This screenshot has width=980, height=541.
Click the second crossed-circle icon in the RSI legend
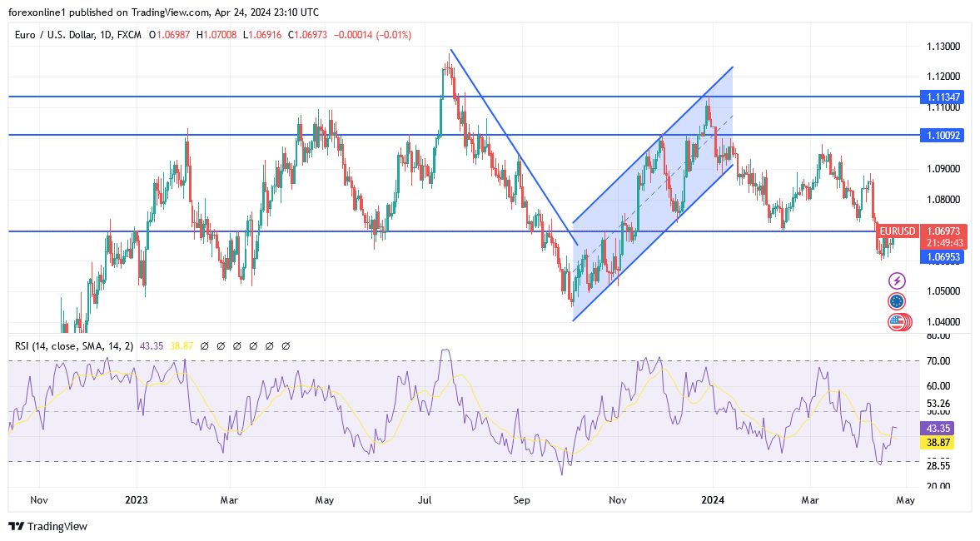[x=221, y=345]
